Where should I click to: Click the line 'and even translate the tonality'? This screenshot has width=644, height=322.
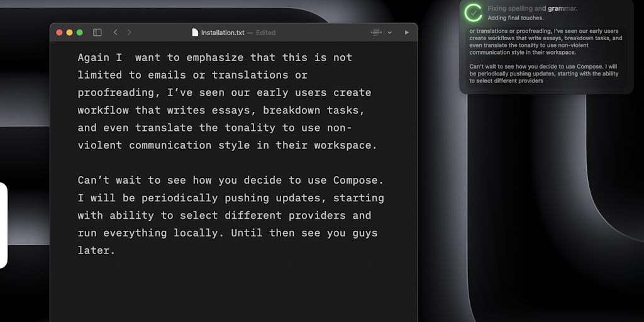(x=215, y=128)
